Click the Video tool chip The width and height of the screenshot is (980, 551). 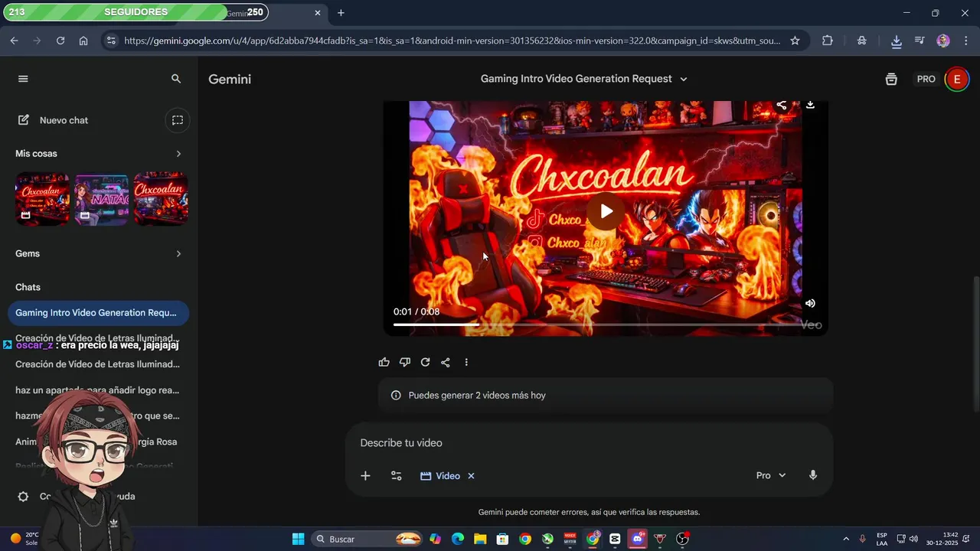click(440, 476)
